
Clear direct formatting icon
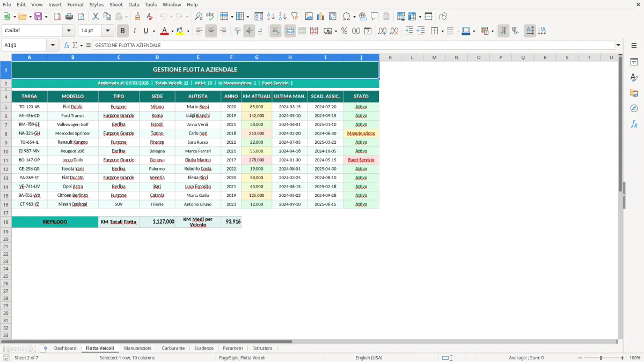click(150, 17)
